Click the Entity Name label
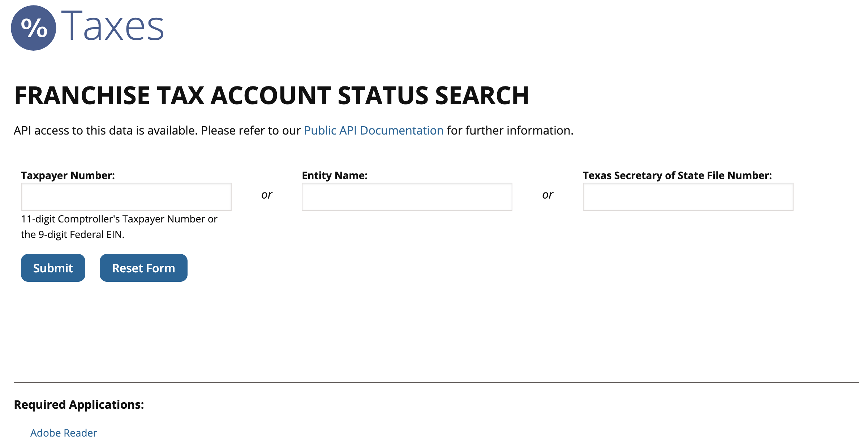 coord(335,175)
